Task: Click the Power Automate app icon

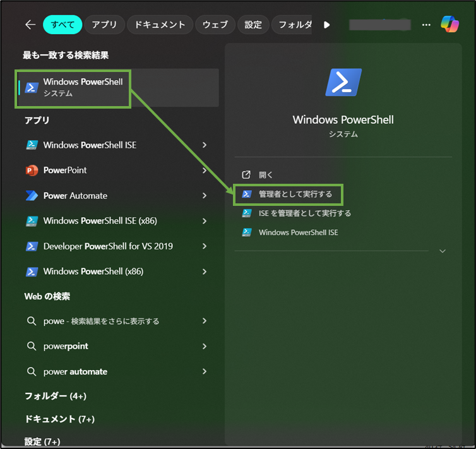Action: pyautogui.click(x=32, y=196)
